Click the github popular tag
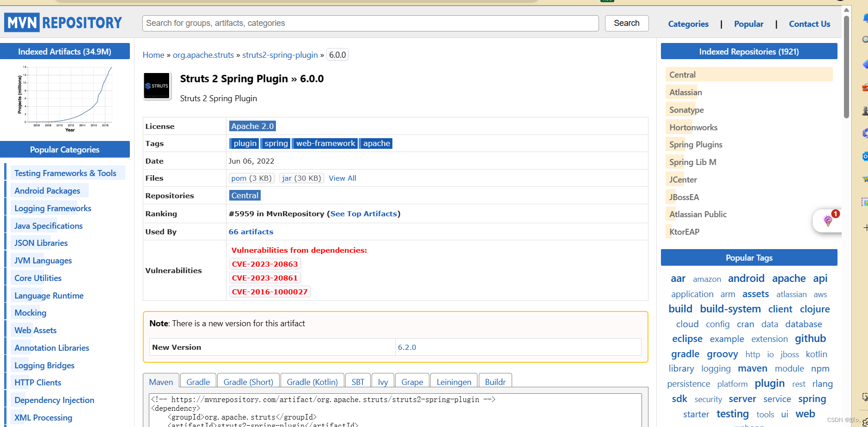The image size is (868, 427). click(810, 338)
